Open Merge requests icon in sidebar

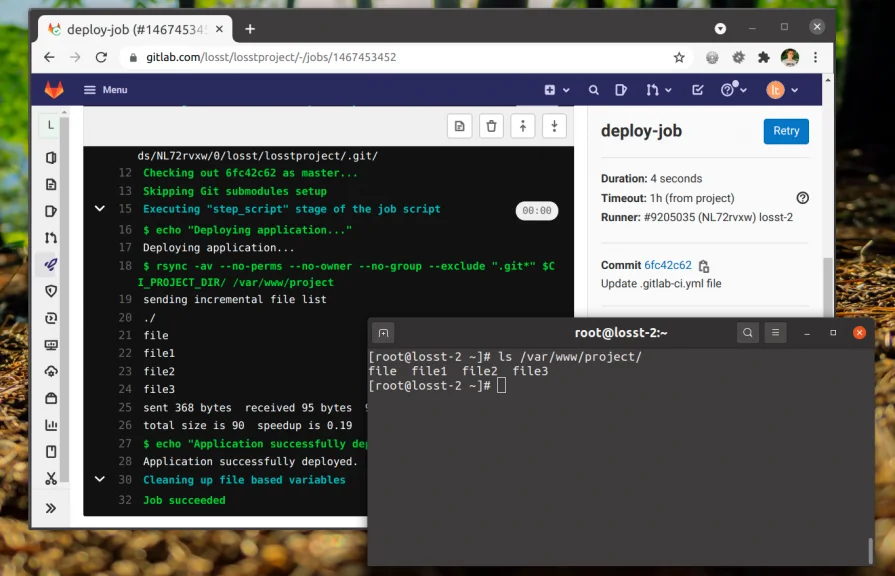[51, 238]
